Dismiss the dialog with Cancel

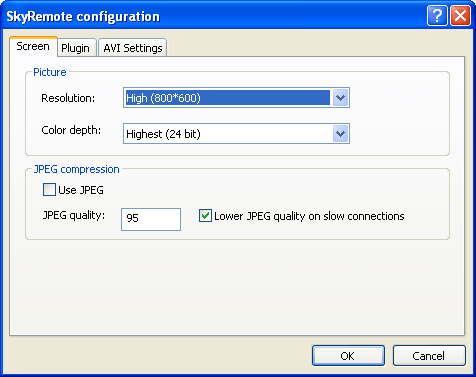[429, 355]
